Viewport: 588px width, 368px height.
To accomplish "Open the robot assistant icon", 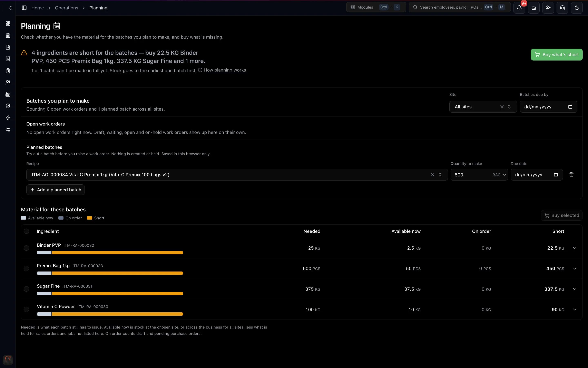I will (533, 8).
